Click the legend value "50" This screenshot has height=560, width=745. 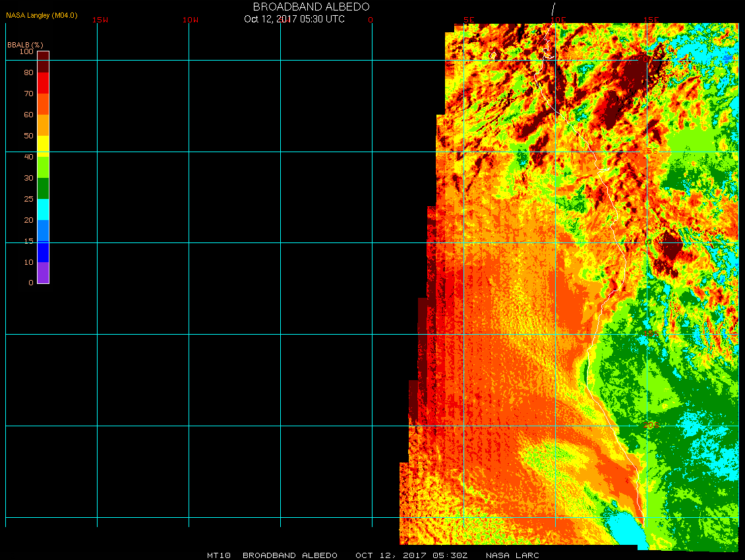pos(29,136)
